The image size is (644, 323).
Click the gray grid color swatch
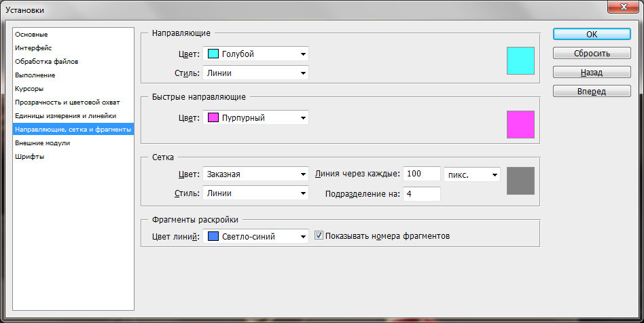tap(520, 180)
